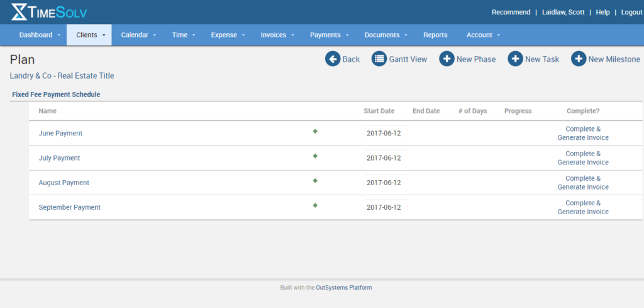
Task: Edit the June Payment start date field
Action: [x=384, y=134]
